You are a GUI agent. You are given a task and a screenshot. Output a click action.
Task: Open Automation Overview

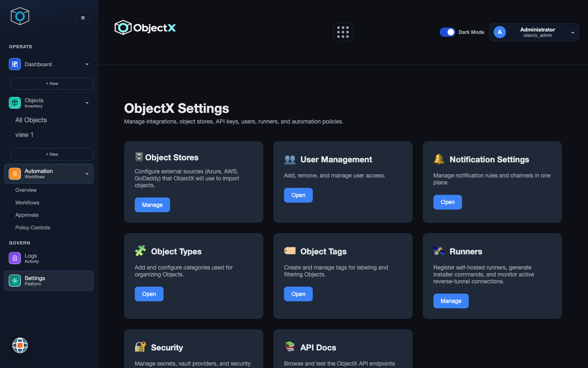click(26, 190)
